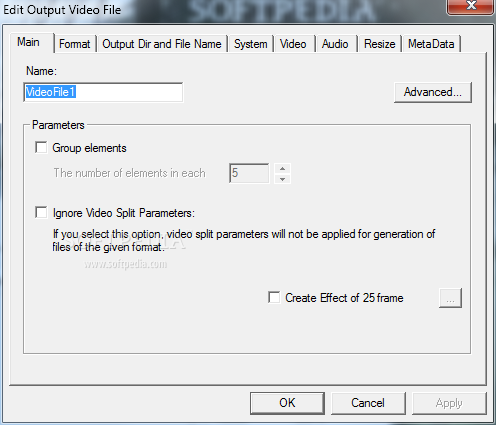Image resolution: width=496 pixels, height=425 pixels.
Task: Click the Apply button
Action: click(x=449, y=403)
